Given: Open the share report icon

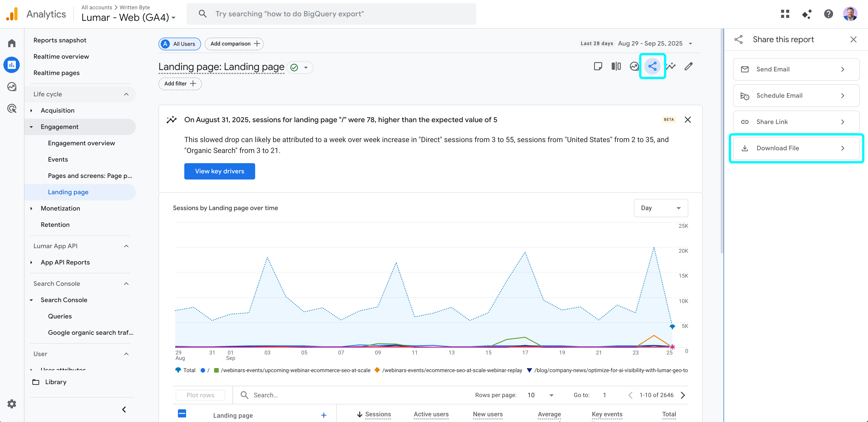Looking at the screenshot, I should (652, 66).
